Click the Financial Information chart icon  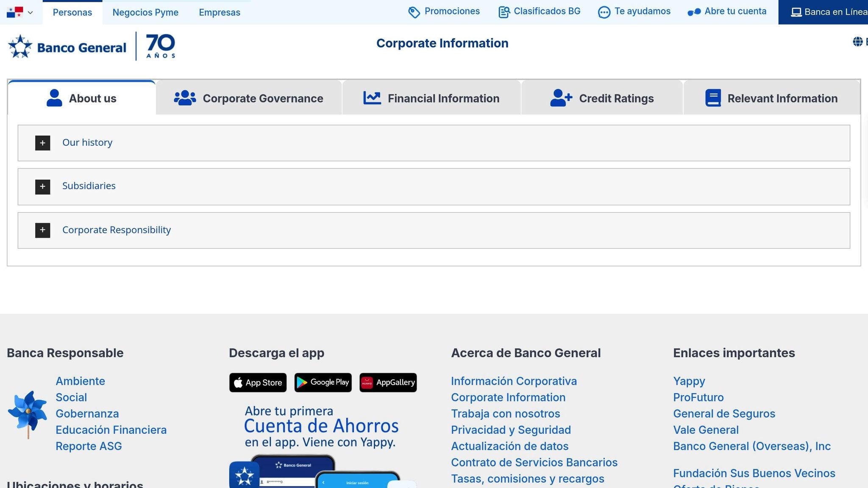[371, 97]
